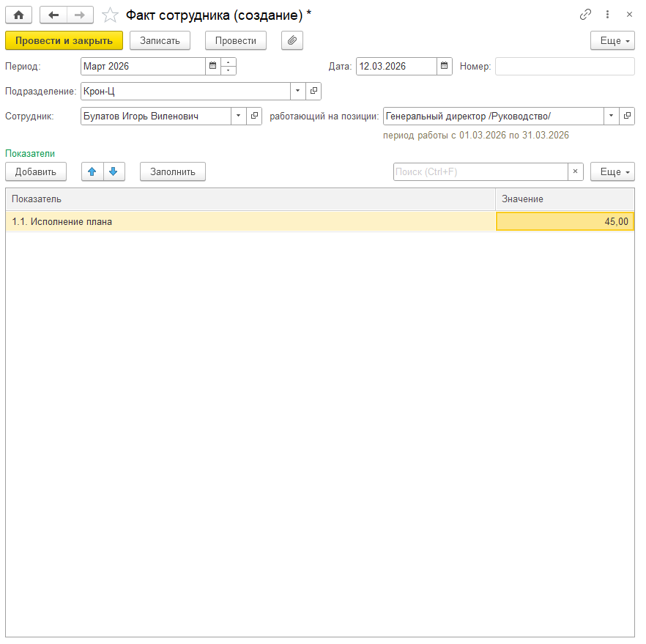
Task: Open calendar for the Дата field
Action: [445, 67]
